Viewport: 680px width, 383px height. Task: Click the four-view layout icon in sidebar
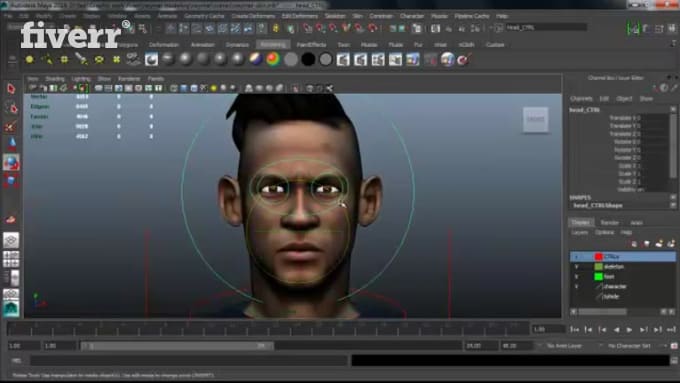coord(11,259)
